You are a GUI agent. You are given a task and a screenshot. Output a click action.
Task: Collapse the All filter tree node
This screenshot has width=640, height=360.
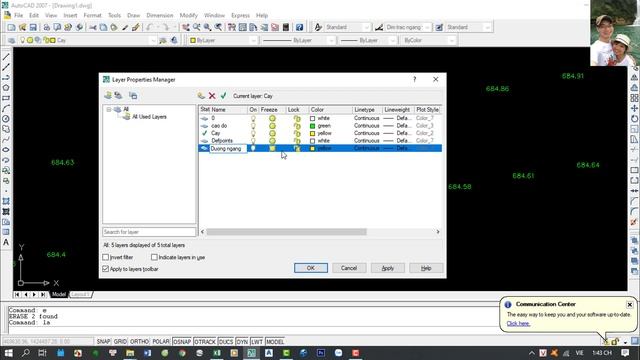pyautogui.click(x=109, y=109)
